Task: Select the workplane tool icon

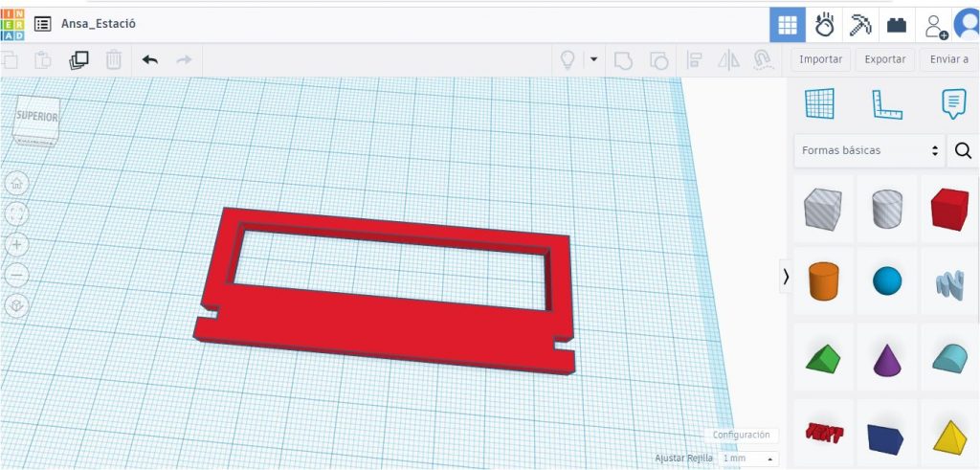Action: coord(819,103)
